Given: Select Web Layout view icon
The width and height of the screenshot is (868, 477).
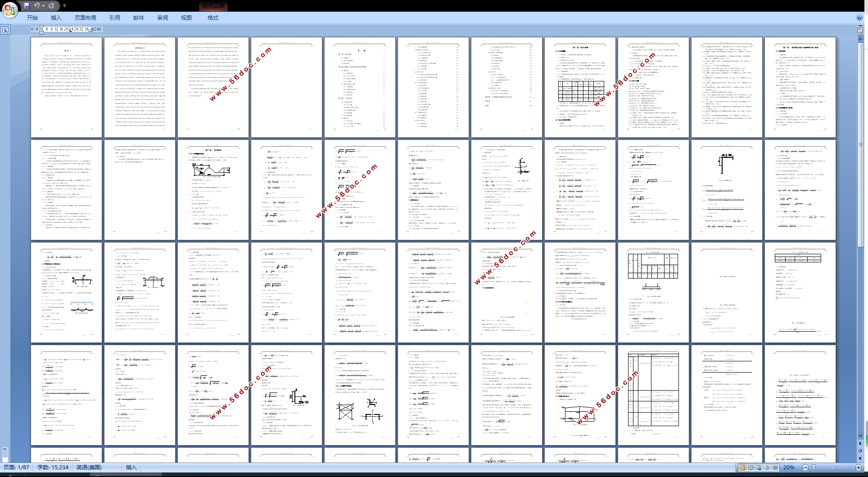Looking at the screenshot, I should pyautogui.click(x=759, y=468).
